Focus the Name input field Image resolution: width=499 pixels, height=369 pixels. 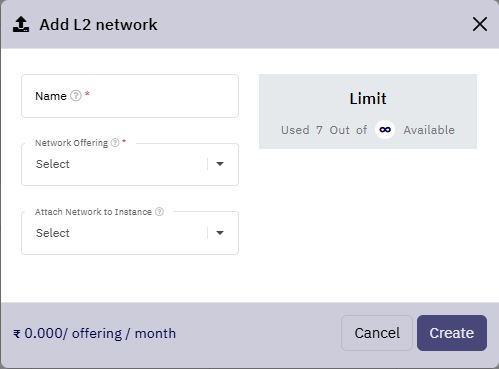pos(130,96)
